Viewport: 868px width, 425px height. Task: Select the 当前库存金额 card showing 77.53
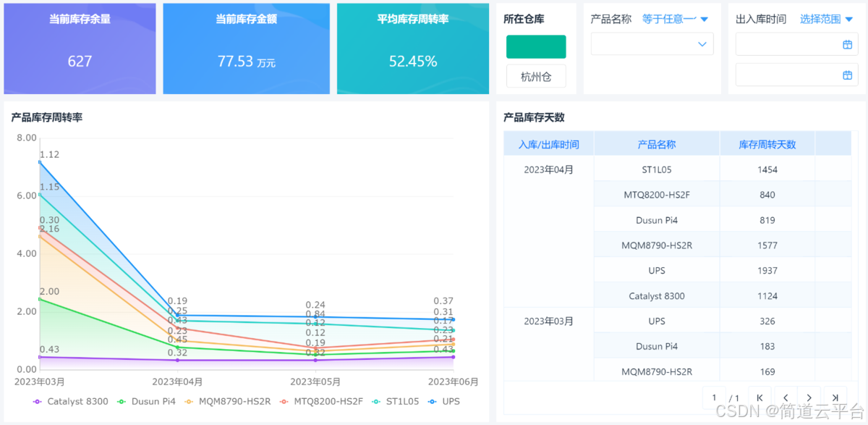pos(246,49)
